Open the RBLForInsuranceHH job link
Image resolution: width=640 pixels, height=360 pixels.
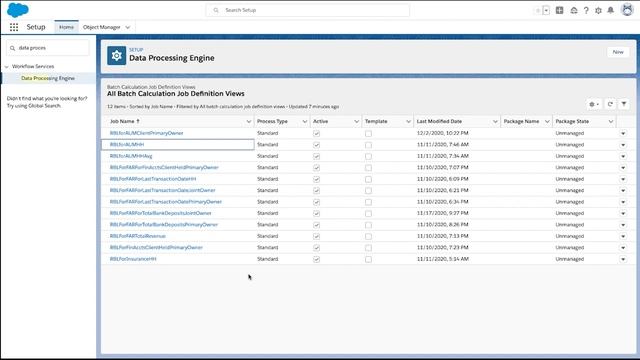(x=133, y=259)
